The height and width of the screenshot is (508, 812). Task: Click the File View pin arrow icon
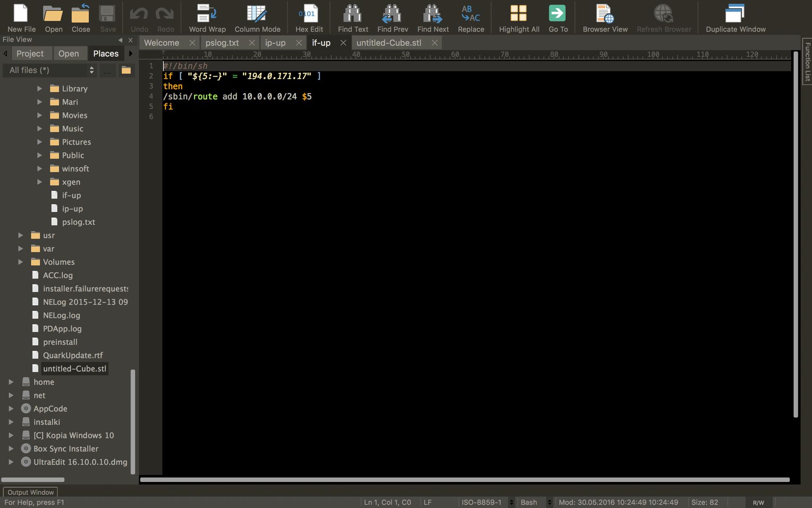[x=120, y=40]
